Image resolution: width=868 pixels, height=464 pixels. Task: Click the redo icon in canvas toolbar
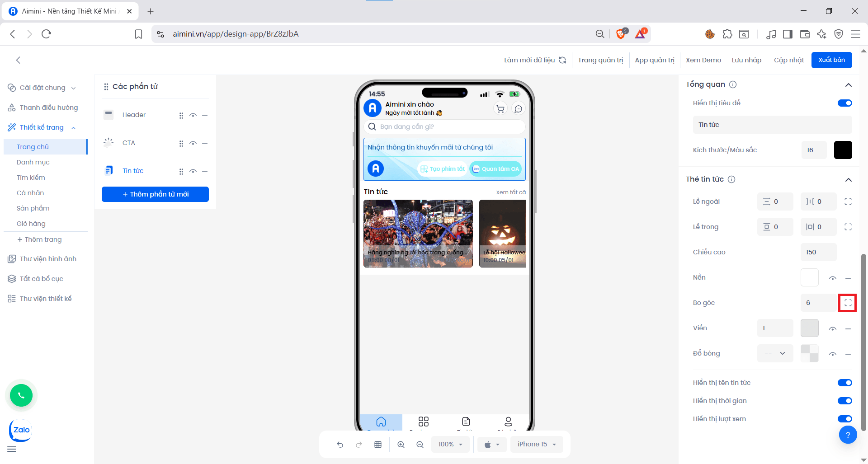[x=359, y=444]
